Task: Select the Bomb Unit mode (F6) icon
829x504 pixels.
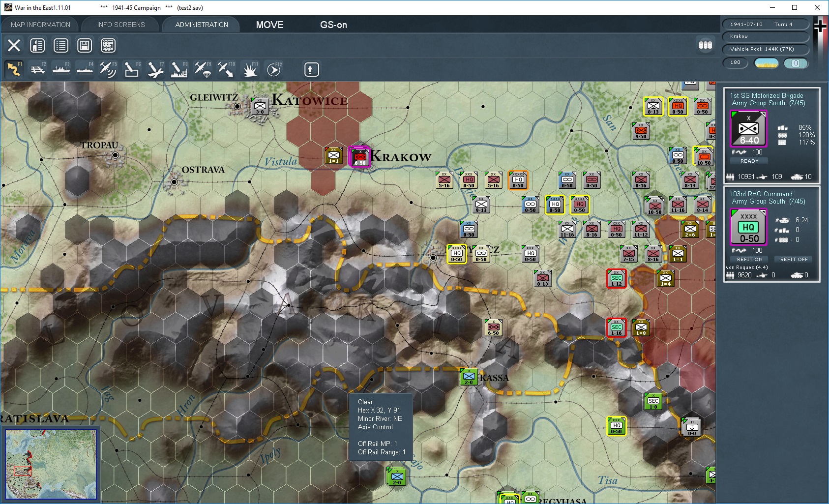Action: (132, 69)
